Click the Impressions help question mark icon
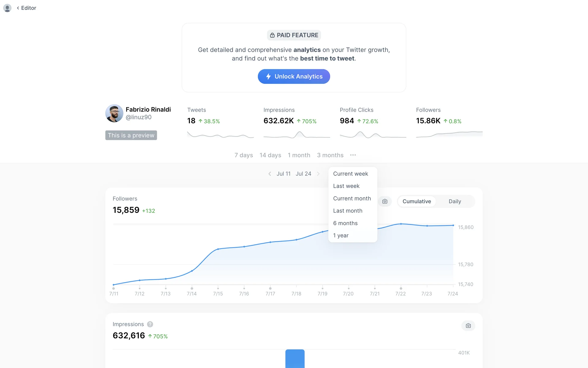This screenshot has height=368, width=588. pos(150,324)
